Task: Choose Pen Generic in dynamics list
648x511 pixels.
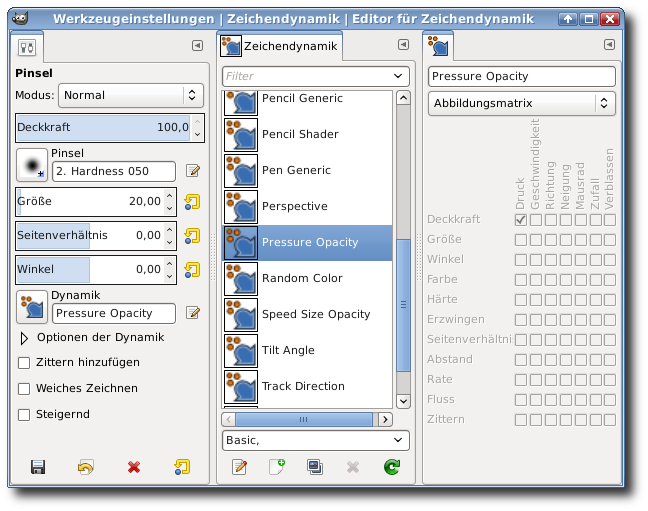Action: [308, 170]
